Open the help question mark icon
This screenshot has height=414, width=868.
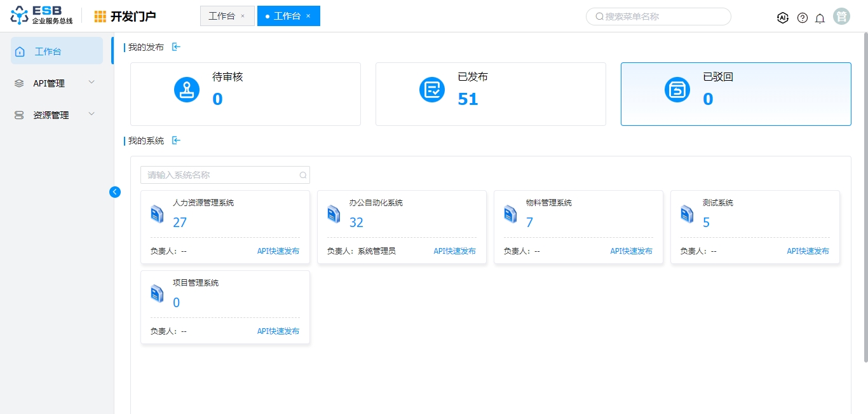pyautogui.click(x=803, y=18)
